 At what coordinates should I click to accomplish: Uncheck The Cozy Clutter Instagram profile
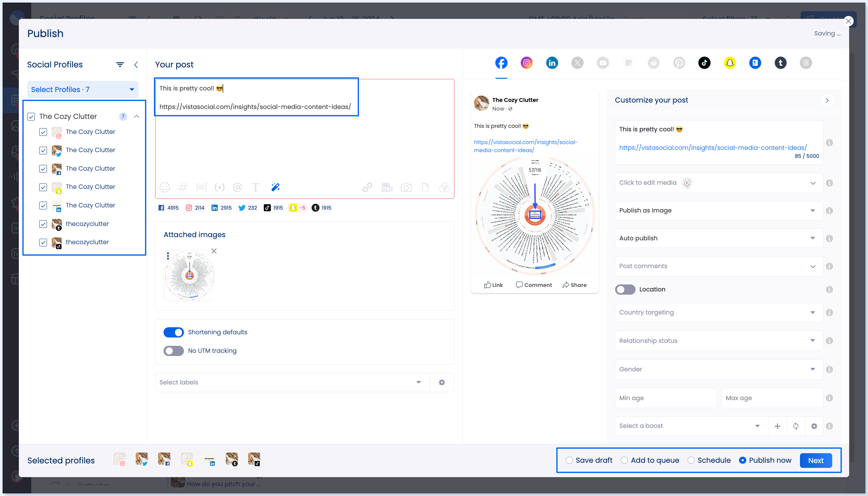pos(43,132)
